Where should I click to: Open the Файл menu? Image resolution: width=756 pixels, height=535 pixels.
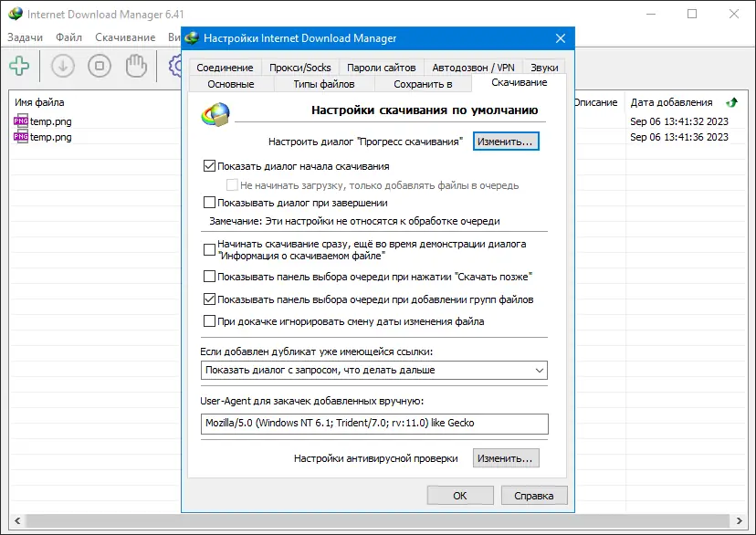pos(68,37)
